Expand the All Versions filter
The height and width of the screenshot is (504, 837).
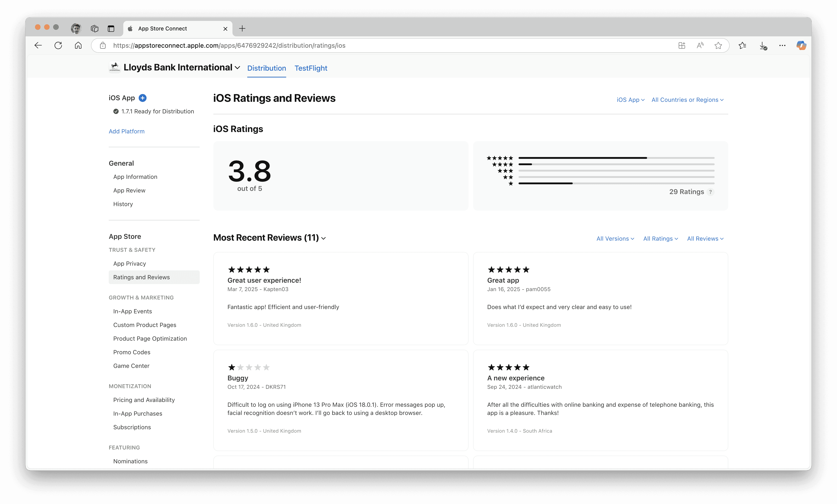(x=615, y=239)
